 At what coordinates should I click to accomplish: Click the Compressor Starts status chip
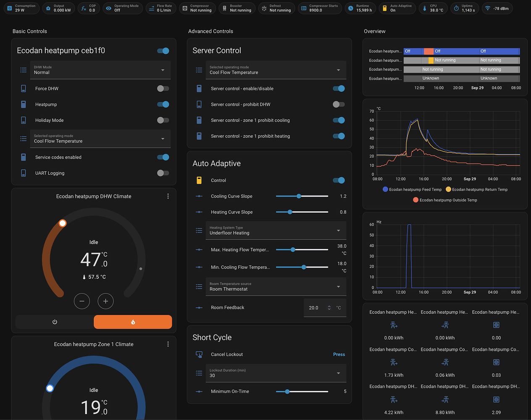[320, 8]
